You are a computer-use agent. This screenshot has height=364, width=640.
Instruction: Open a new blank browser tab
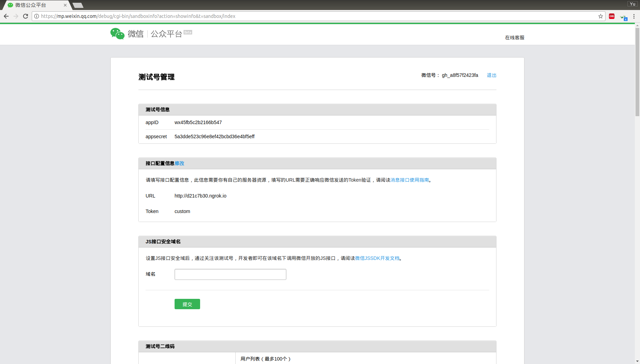pos(78,5)
